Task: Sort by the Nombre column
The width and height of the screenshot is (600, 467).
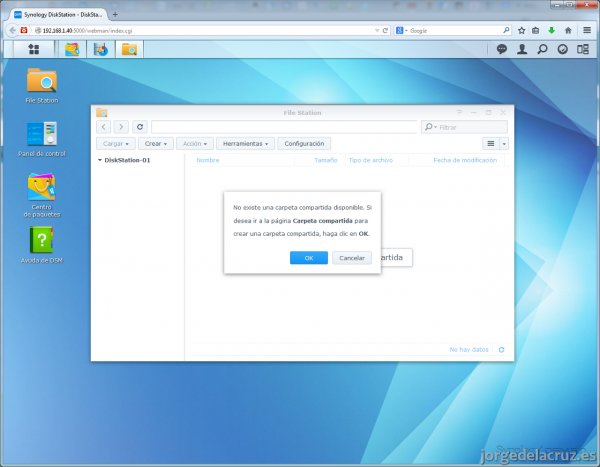Action: 208,160
